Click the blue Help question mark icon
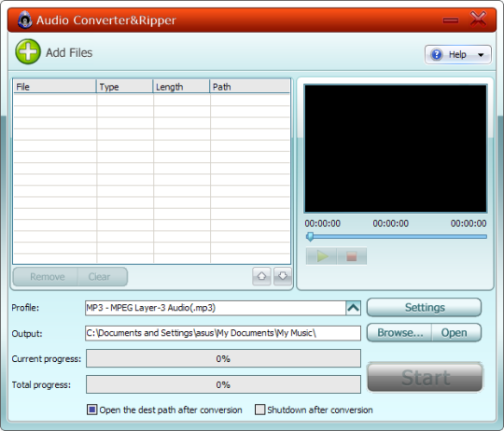 437,54
